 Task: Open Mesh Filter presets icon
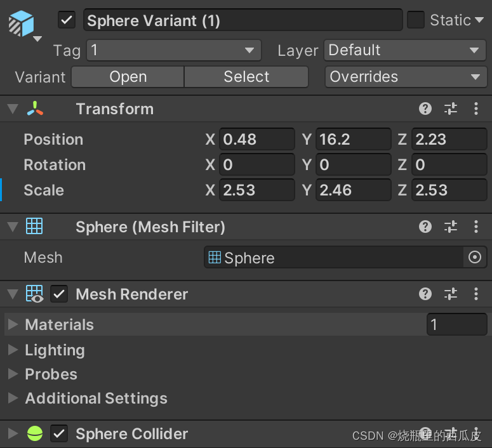(x=451, y=227)
